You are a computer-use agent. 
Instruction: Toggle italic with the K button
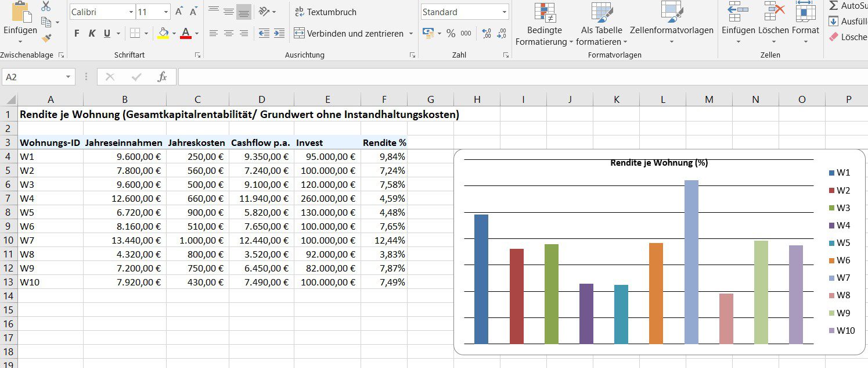click(x=92, y=34)
